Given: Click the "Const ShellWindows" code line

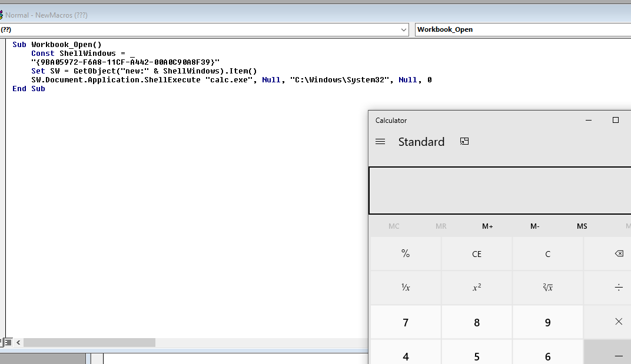Looking at the screenshot, I should 83,54.
